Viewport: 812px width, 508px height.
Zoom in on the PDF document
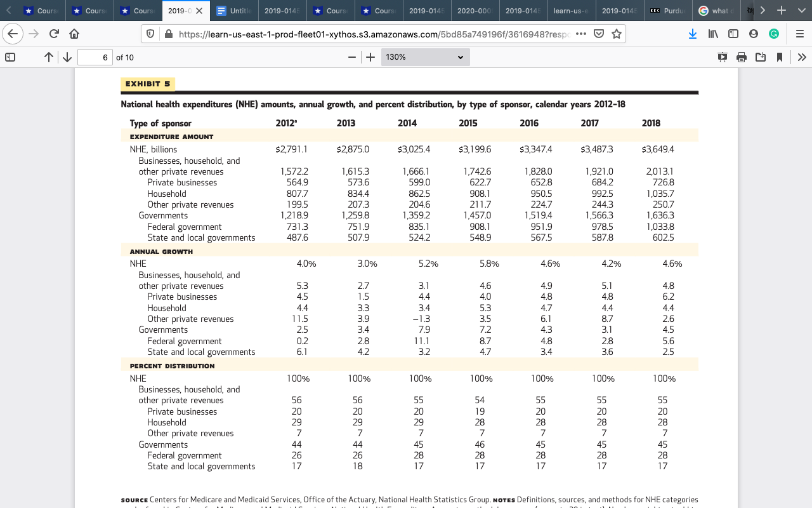point(371,57)
